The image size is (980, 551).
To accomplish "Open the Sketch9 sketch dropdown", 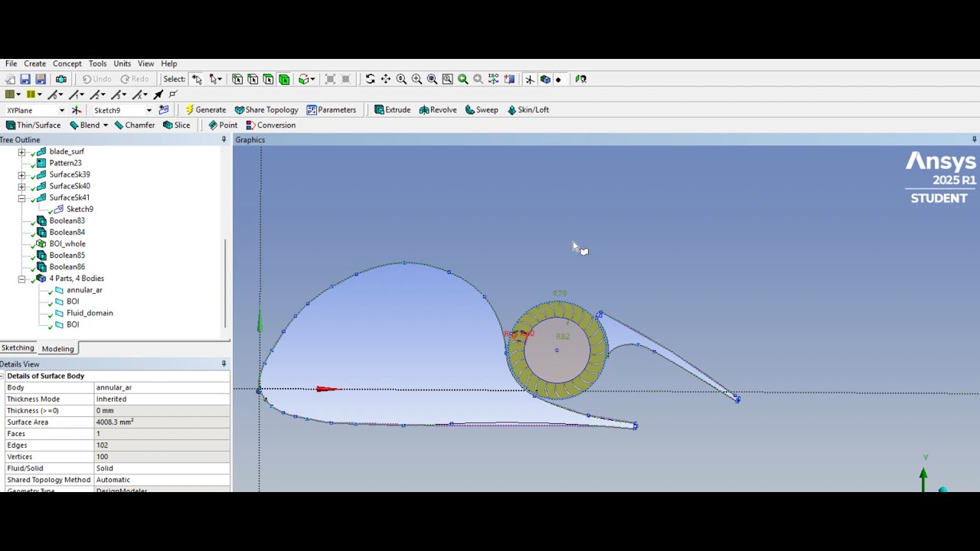I will tap(149, 110).
